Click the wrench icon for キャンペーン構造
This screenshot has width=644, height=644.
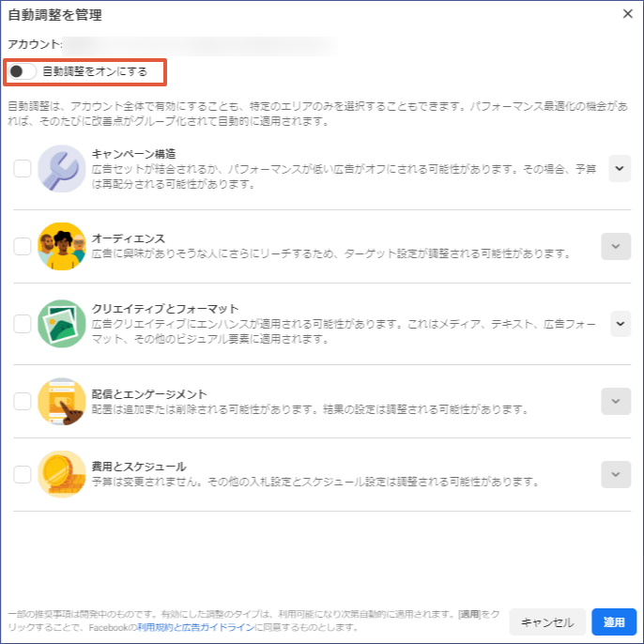point(62,168)
